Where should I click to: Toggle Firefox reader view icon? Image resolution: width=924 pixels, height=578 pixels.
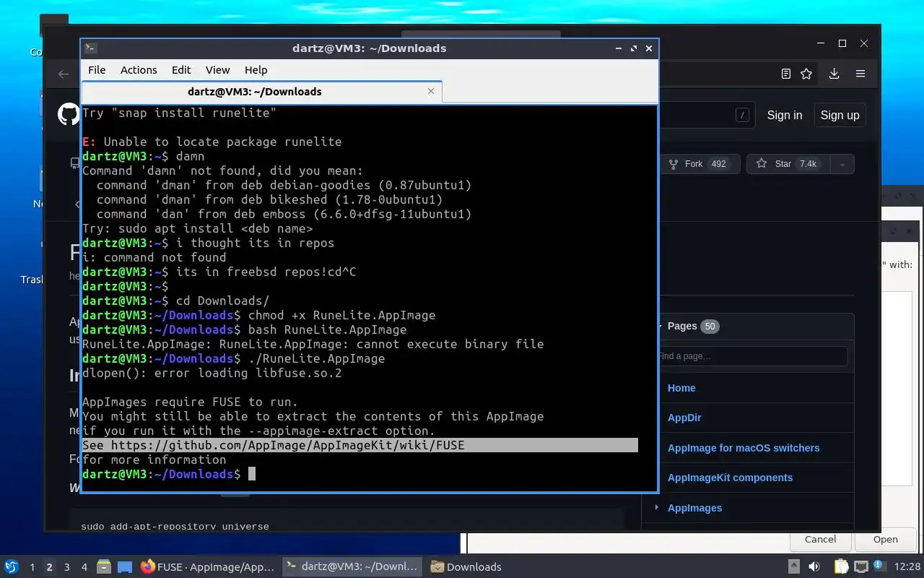pyautogui.click(x=786, y=74)
